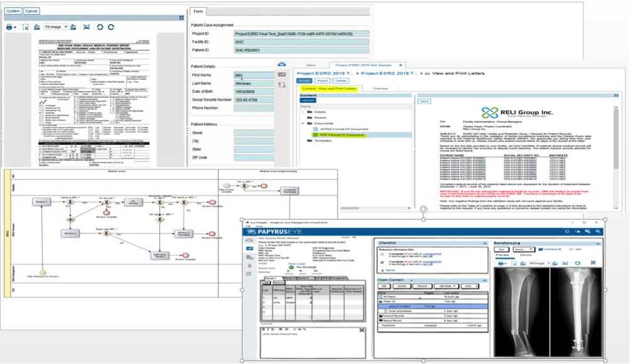Click the Accept button for the project

point(304,80)
